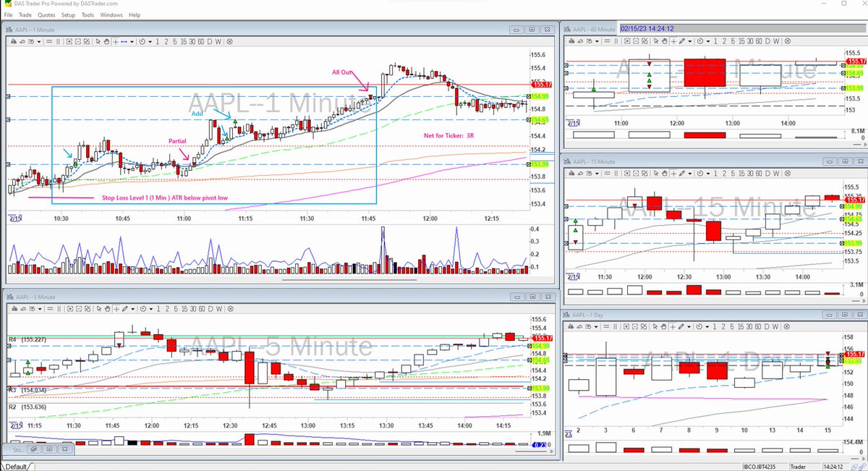Switch 1 Minute chart to 15 minute timeframe
This screenshot has height=471, width=868.
point(184,42)
